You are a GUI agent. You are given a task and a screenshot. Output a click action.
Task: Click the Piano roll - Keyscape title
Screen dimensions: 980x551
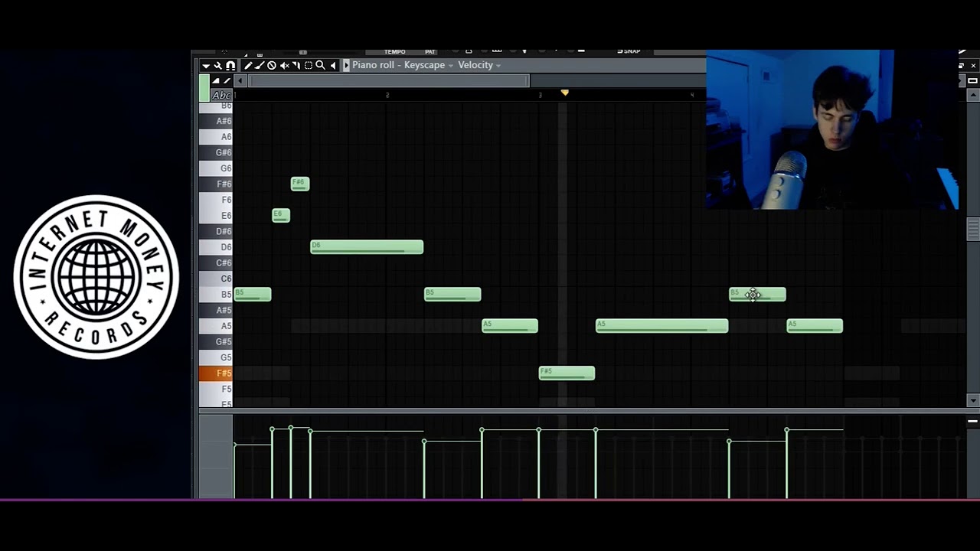point(398,65)
